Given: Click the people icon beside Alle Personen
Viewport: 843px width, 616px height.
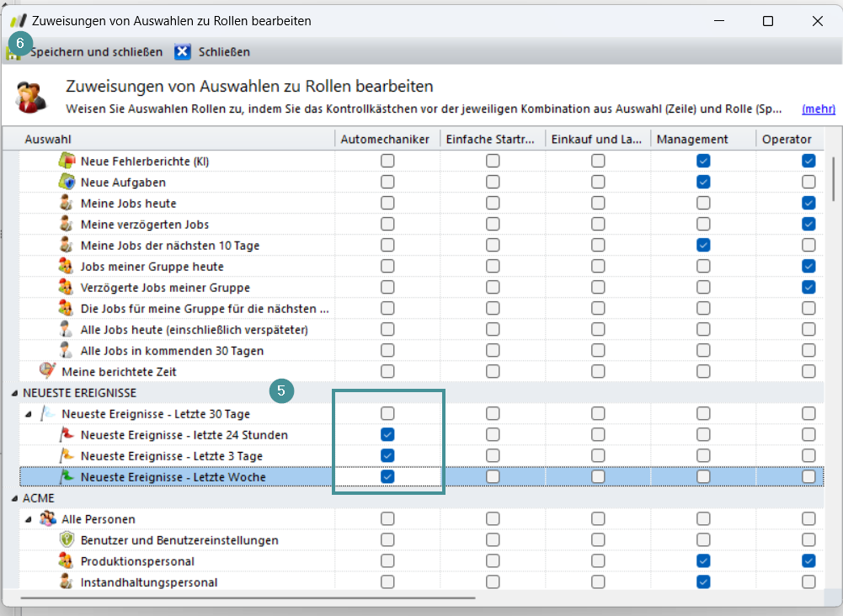Looking at the screenshot, I should point(48,519).
